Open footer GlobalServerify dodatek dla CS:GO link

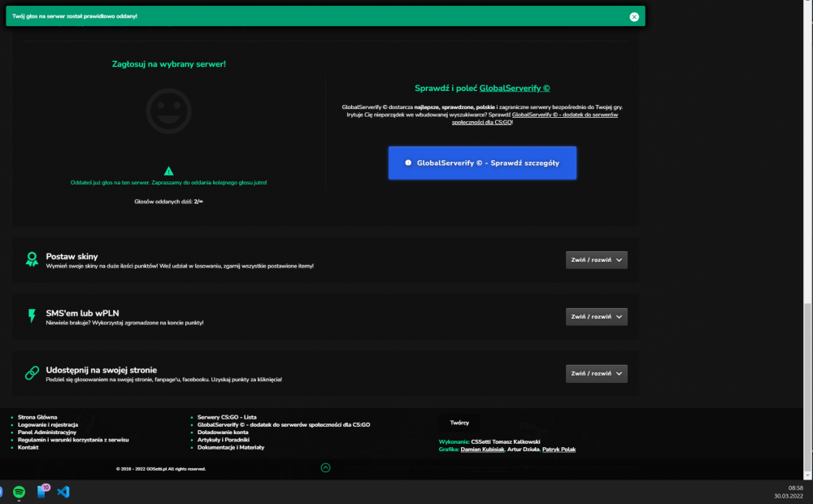pos(284,424)
